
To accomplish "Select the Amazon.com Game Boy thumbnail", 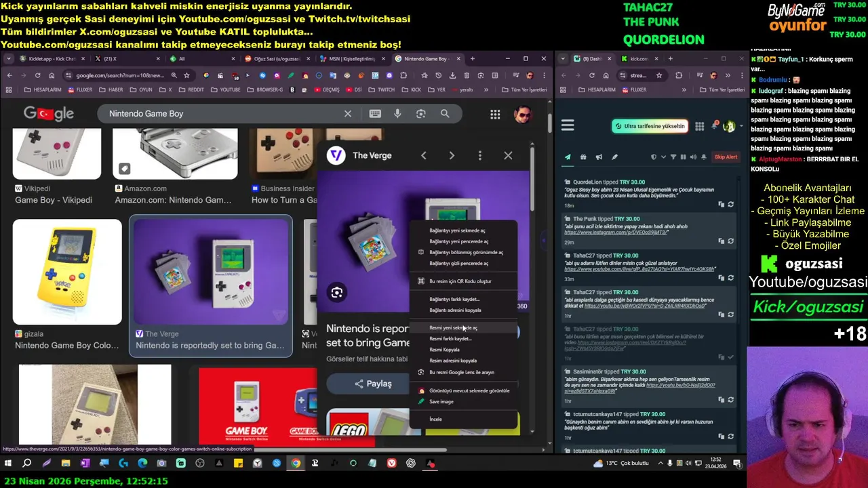I will (175, 154).
